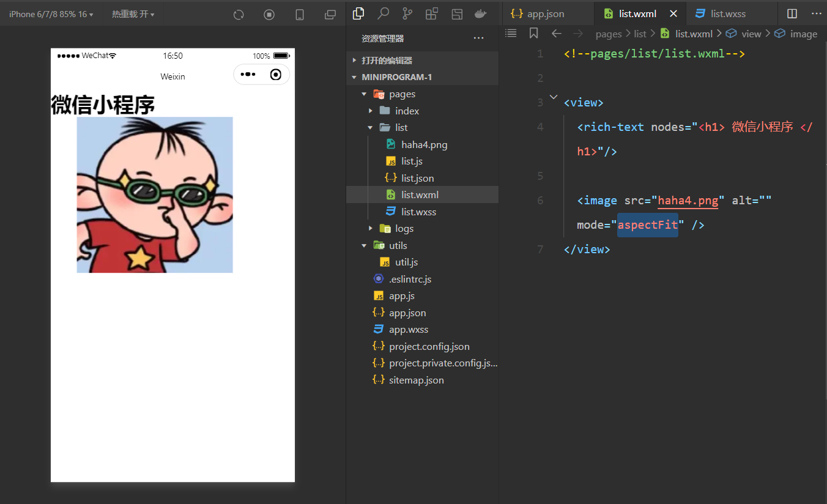Screen dimensions: 827x504
Task: Open the source control icon
Action: [407, 13]
